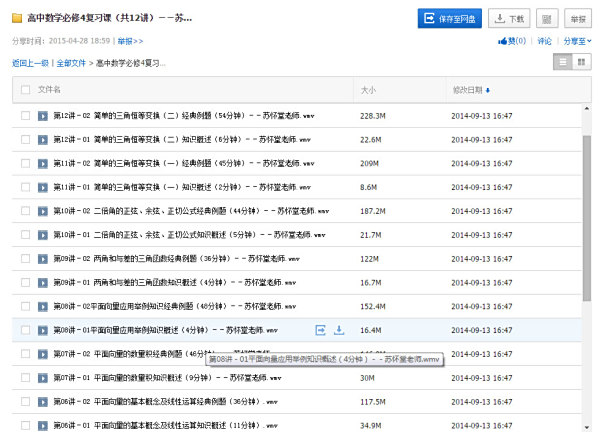Screen dimensions: 600x432
Task: Open file 第08讲-02平面向量应用举例经典例题
Action: point(174,306)
